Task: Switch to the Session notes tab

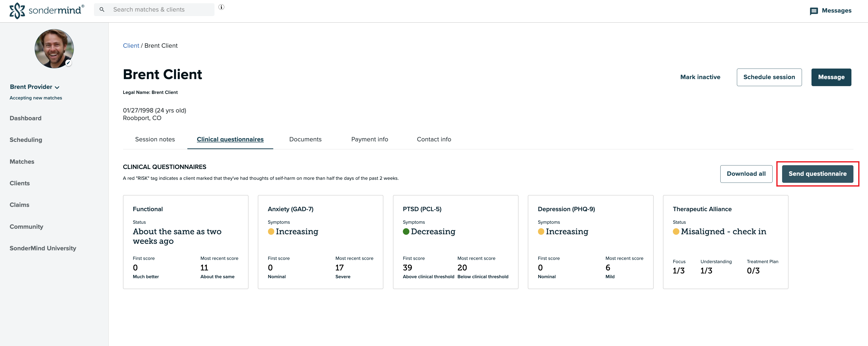Action: tap(155, 139)
